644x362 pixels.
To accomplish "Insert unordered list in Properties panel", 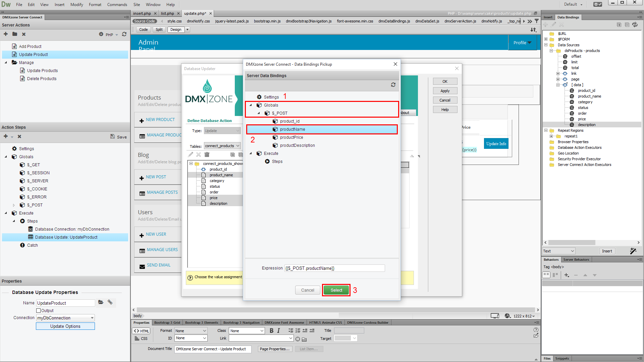I will click(291, 331).
